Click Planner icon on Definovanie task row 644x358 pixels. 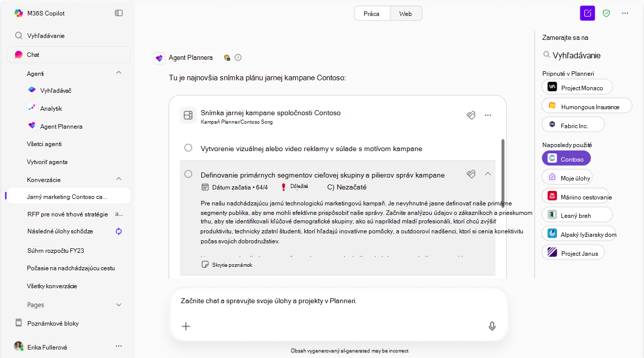coord(471,174)
